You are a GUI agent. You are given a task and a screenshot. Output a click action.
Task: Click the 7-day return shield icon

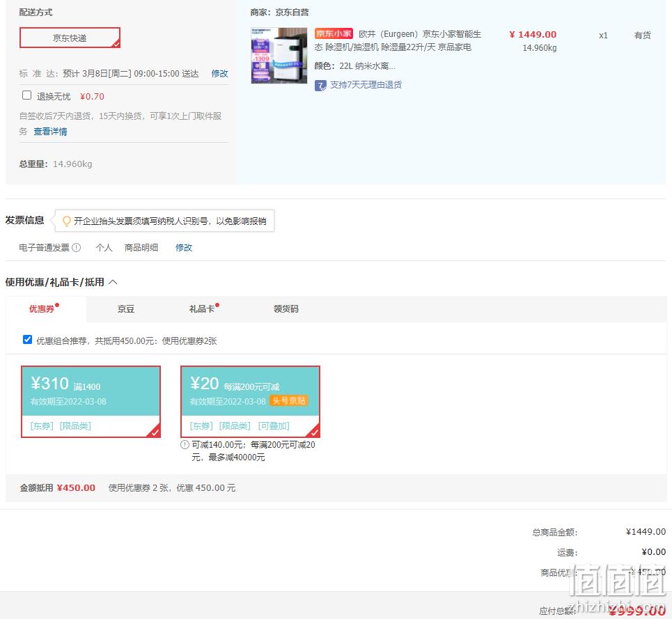click(x=320, y=85)
